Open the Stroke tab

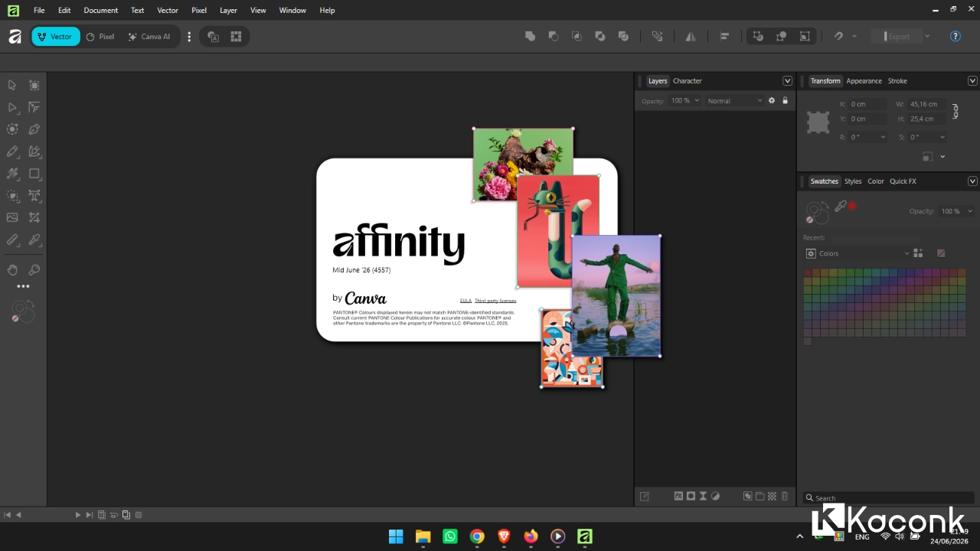coord(897,80)
